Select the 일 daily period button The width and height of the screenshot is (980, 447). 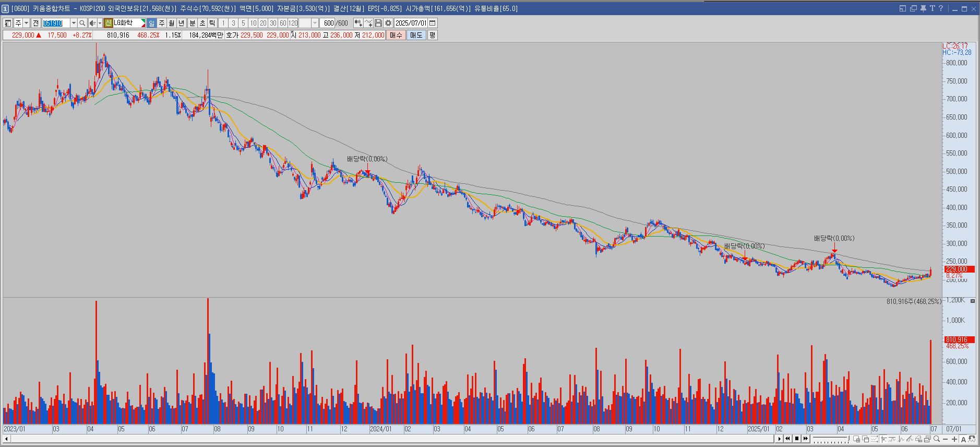point(151,23)
